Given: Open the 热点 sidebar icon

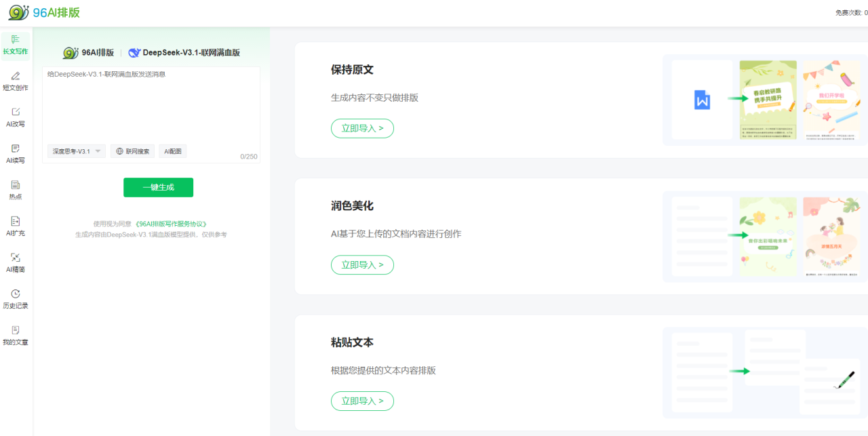Looking at the screenshot, I should (x=16, y=185).
